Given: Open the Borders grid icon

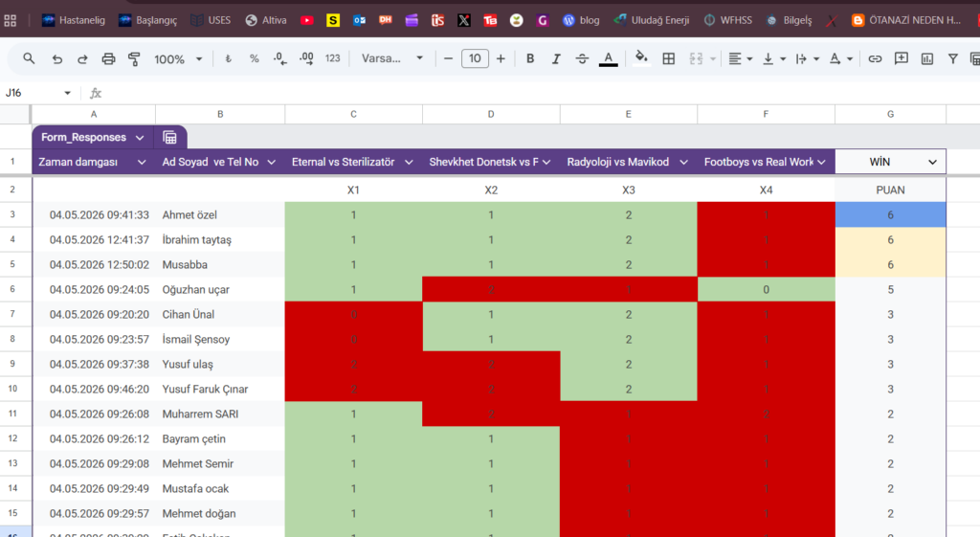Looking at the screenshot, I should pos(668,58).
